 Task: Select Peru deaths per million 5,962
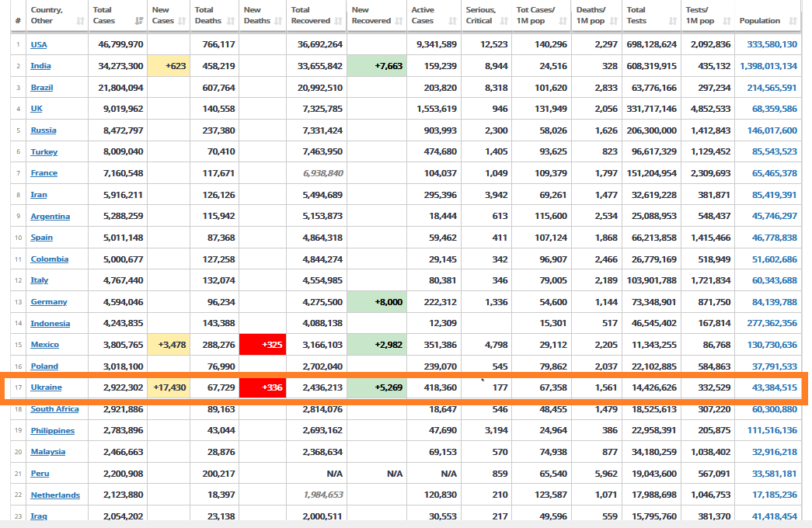606,474
